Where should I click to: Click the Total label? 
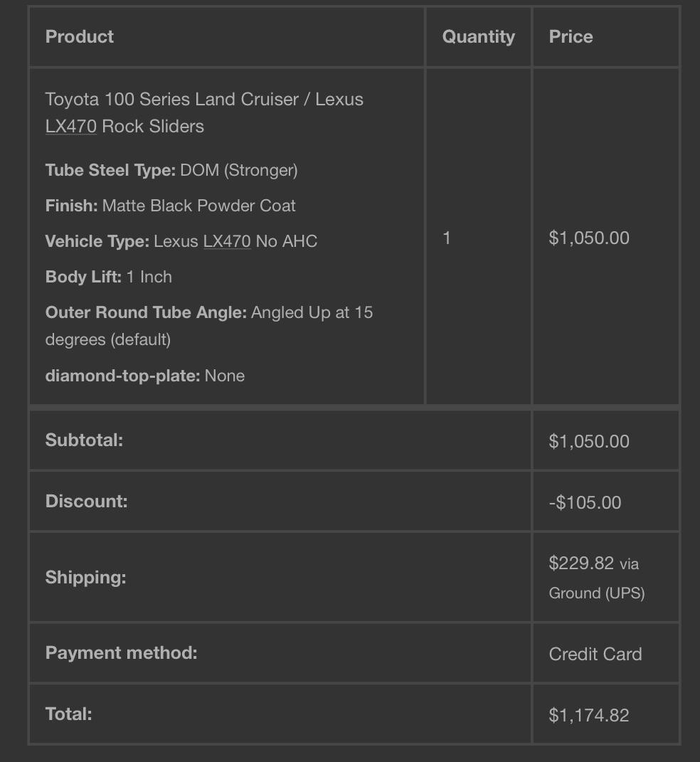[x=68, y=714]
